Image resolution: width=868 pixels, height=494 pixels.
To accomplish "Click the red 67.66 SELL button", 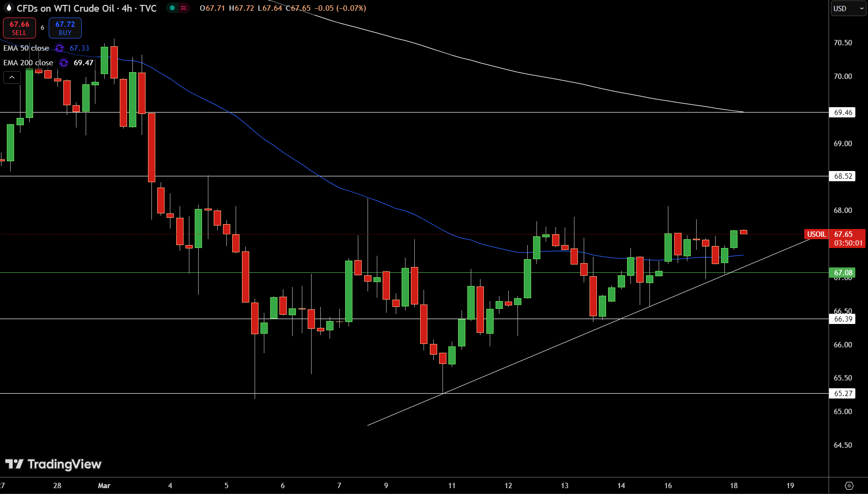I will tap(19, 28).
